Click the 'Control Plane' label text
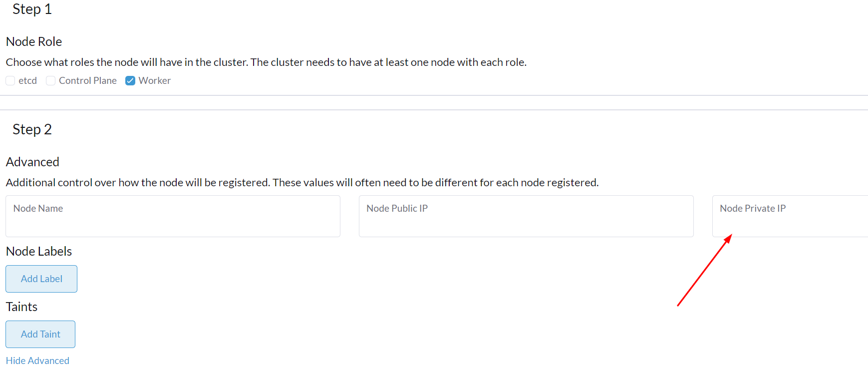The height and width of the screenshot is (366, 868). point(88,81)
